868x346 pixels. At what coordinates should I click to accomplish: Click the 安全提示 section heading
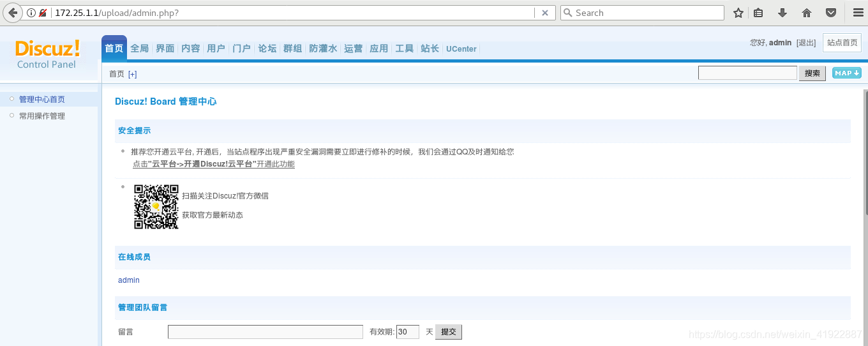coord(134,130)
